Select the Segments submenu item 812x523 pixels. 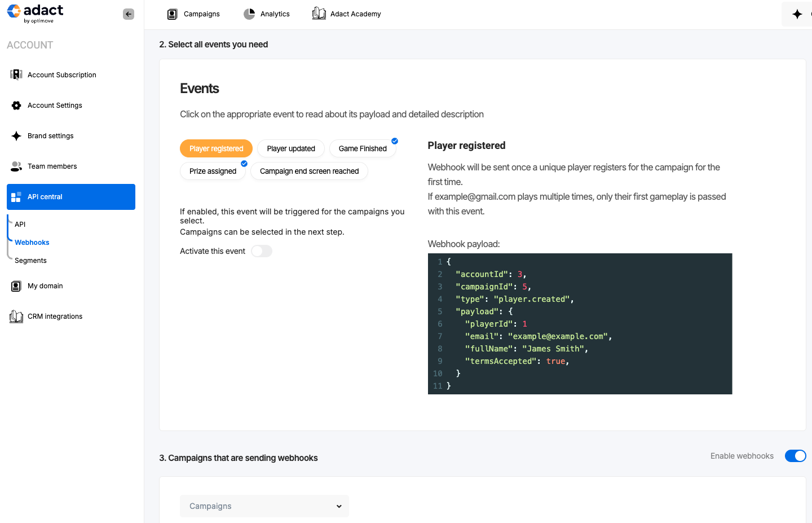[x=30, y=261]
